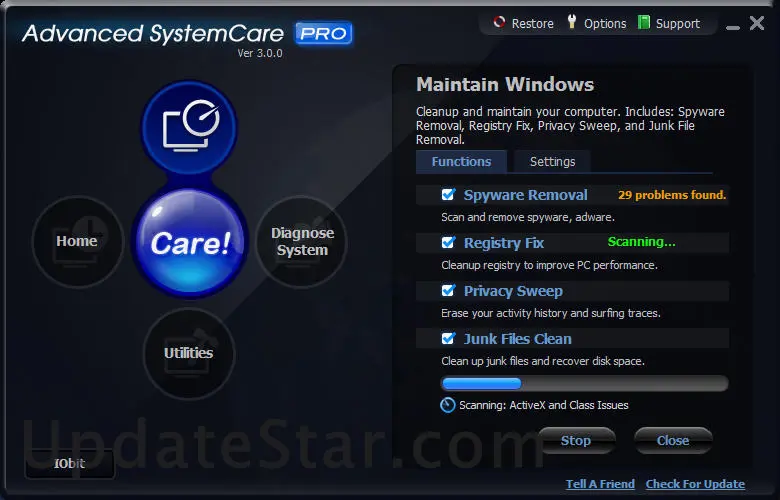Image resolution: width=780 pixels, height=500 pixels.
Task: Uncheck the Spyware Removal checkbox
Action: click(x=448, y=195)
